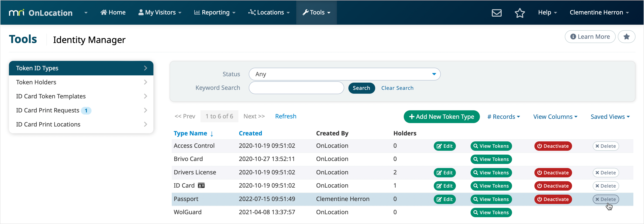The image size is (644, 224).
Task: Click the outlined star favorites icon in header
Action: pyautogui.click(x=520, y=13)
